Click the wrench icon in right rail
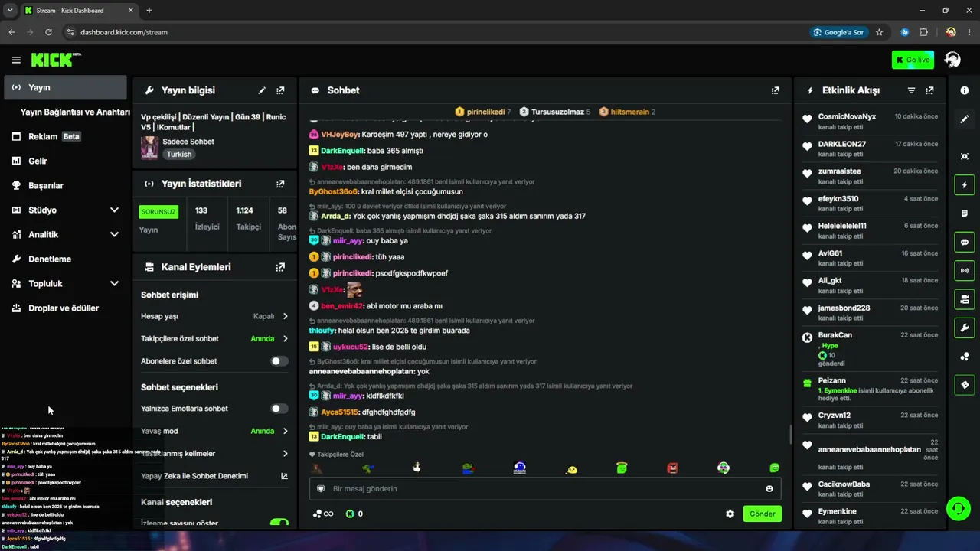980x551 pixels. [965, 328]
